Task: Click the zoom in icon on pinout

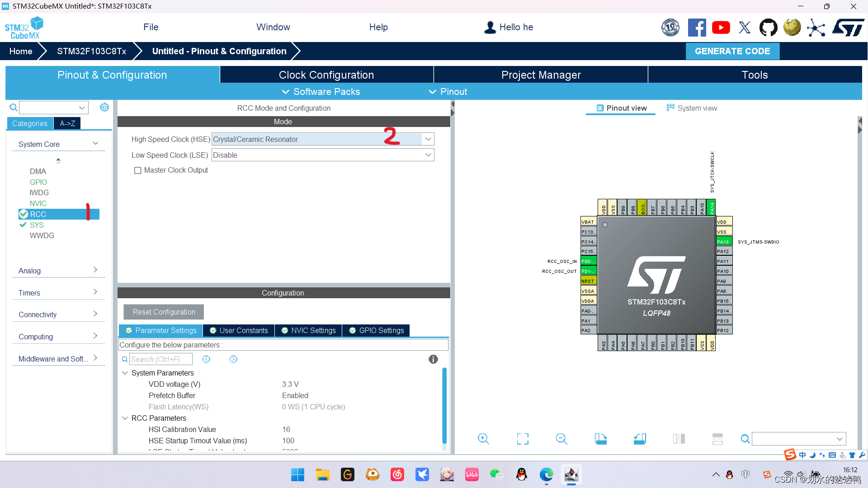Action: tap(483, 439)
